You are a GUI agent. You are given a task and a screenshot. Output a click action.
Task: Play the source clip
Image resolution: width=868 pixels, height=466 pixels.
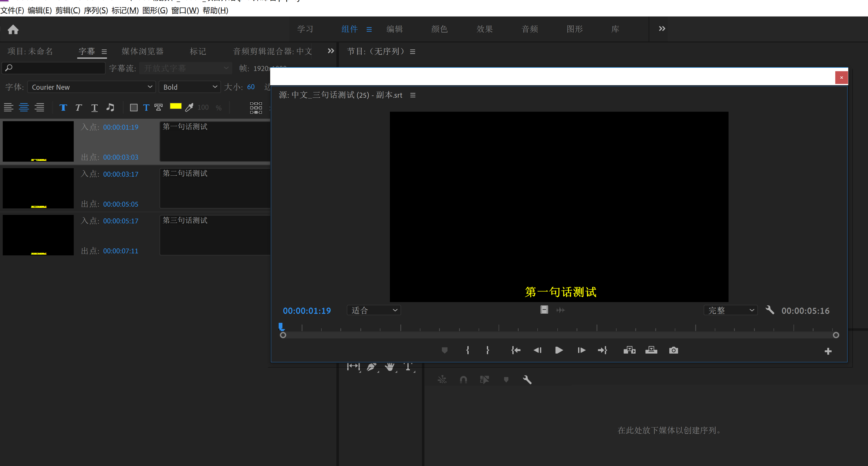559,350
